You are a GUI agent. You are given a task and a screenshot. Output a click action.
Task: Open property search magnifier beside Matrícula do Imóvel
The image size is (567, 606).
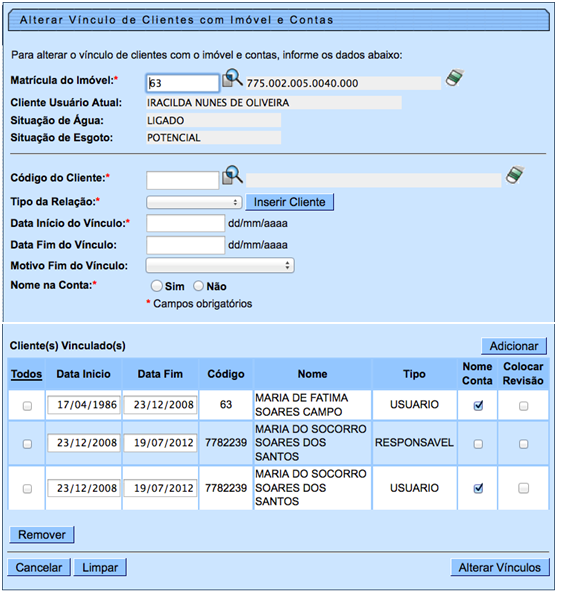click(232, 78)
